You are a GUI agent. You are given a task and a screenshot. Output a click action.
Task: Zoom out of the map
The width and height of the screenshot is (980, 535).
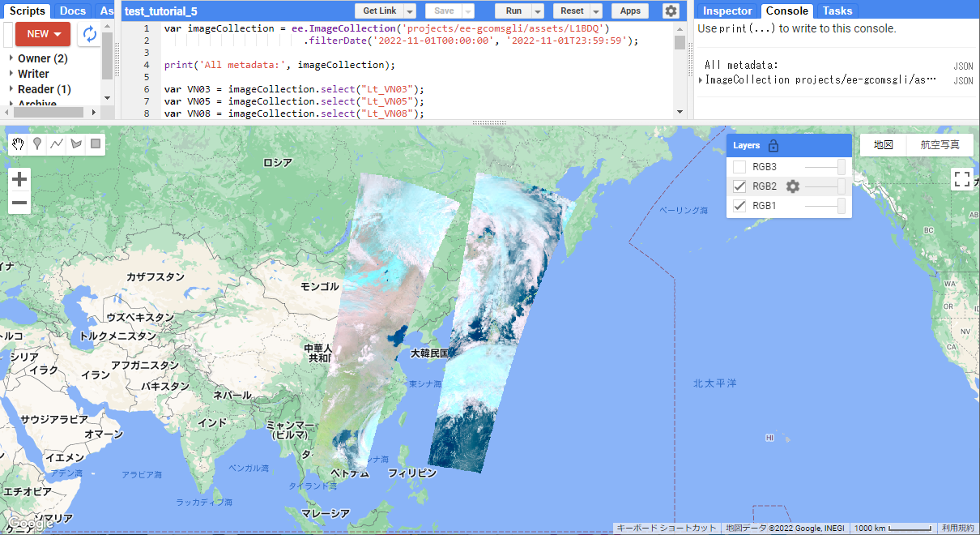click(19, 203)
